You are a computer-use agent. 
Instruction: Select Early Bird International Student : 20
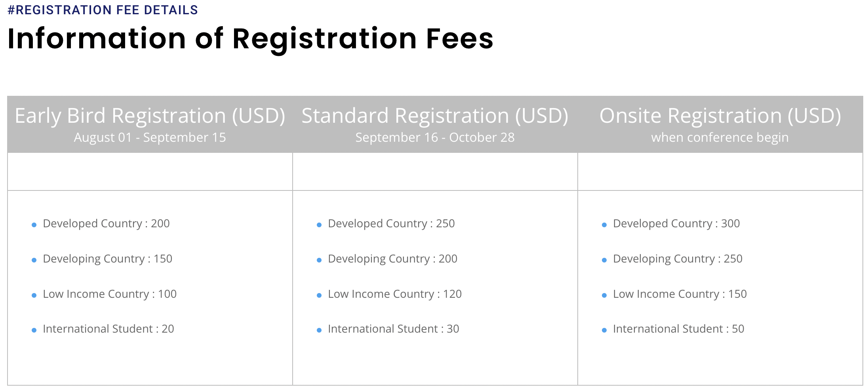[108, 329]
